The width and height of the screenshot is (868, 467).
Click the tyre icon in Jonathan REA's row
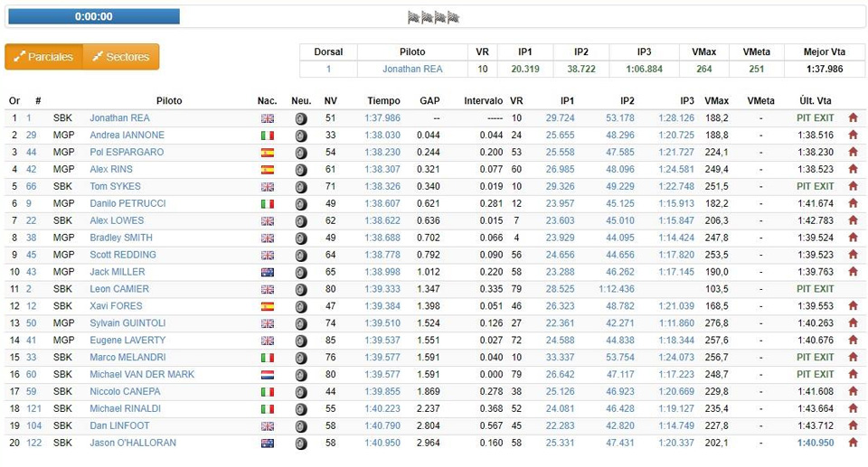pos(301,118)
